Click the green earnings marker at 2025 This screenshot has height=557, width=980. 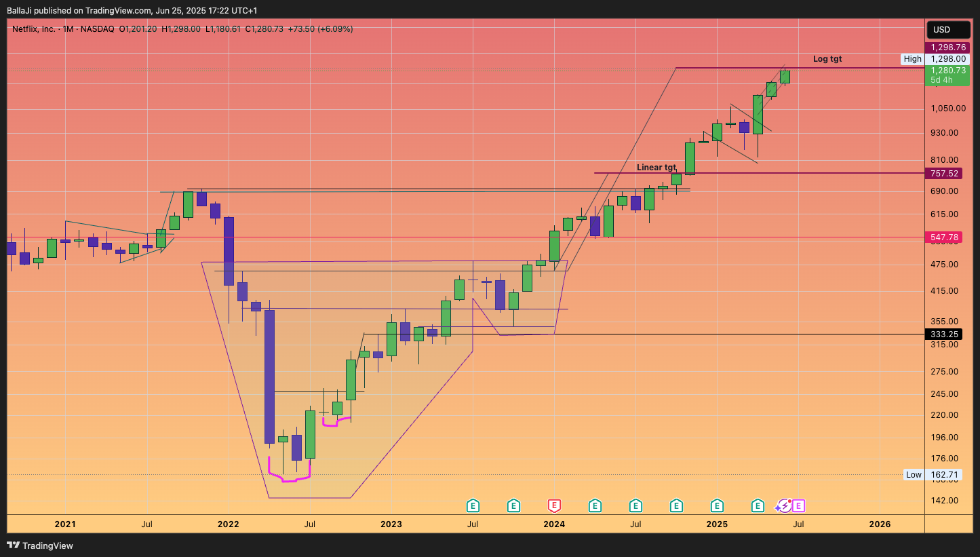tap(717, 505)
